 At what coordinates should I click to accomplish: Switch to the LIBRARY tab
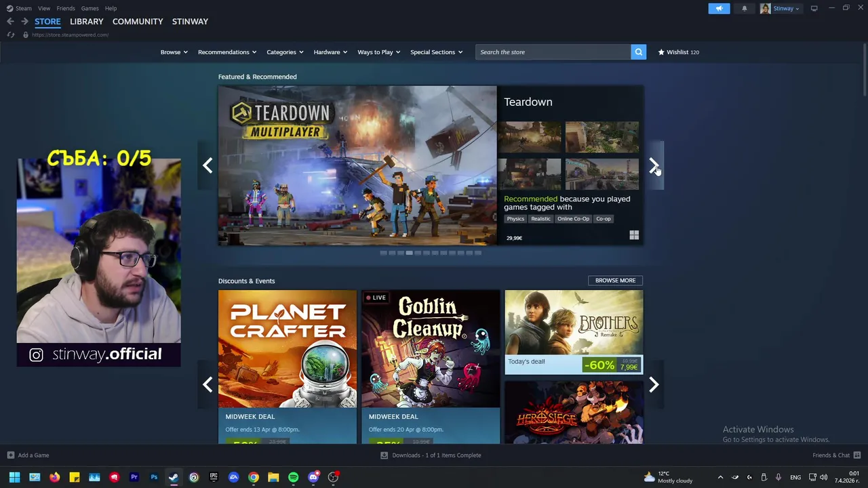click(x=87, y=22)
